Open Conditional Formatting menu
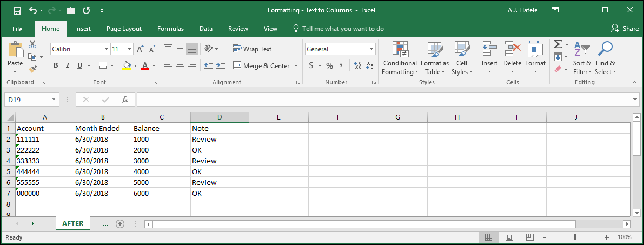644x245 pixels. 400,58
